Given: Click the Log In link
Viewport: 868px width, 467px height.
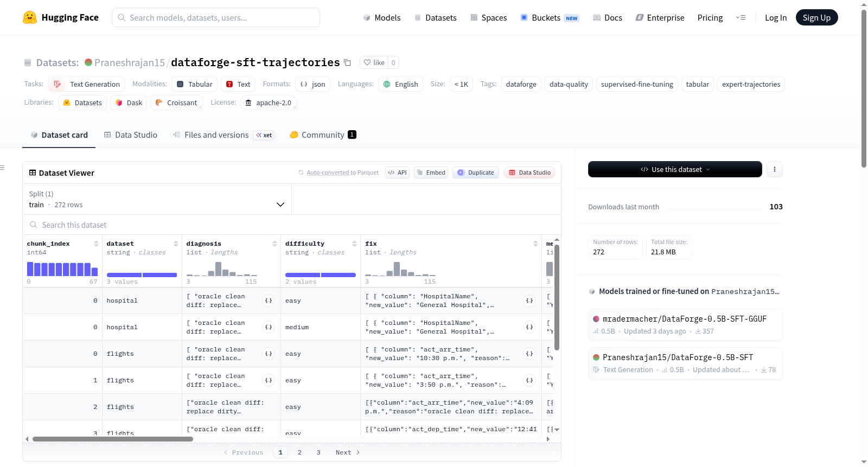Looking at the screenshot, I should [776, 17].
